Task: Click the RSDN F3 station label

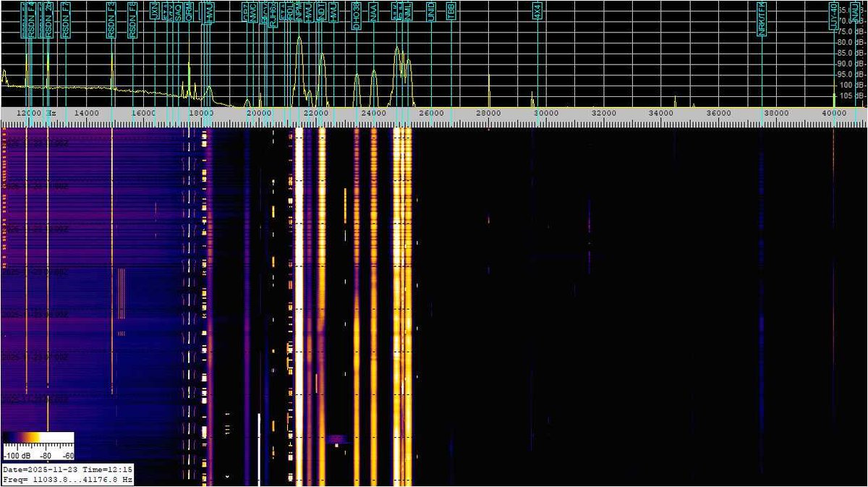Action: click(x=110, y=18)
